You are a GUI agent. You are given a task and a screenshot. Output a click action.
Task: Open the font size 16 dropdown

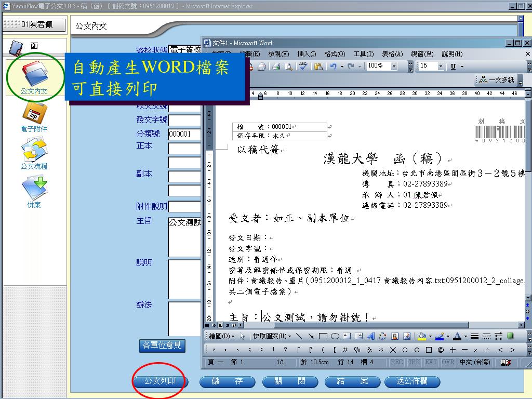[441, 66]
